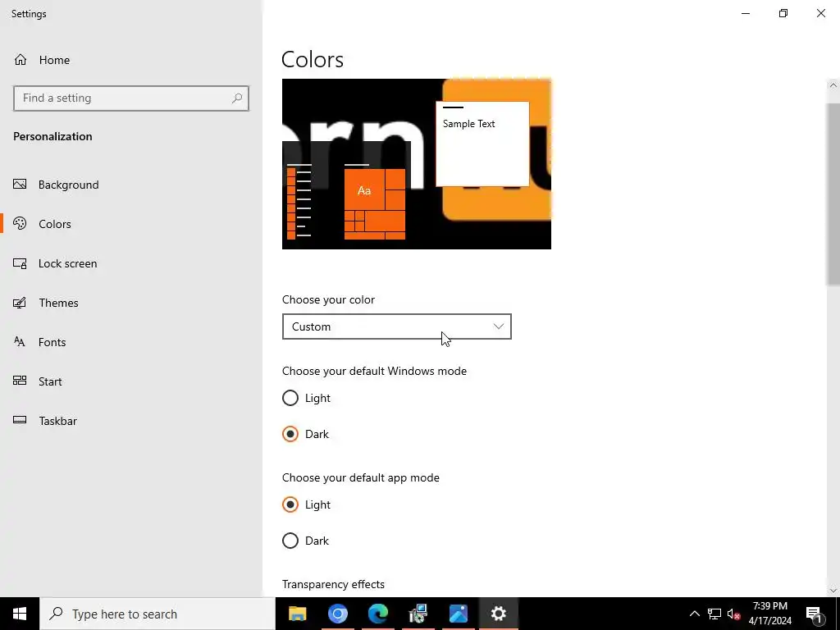The width and height of the screenshot is (840, 630).
Task: Return to Settings Home
Action: tap(131, 59)
